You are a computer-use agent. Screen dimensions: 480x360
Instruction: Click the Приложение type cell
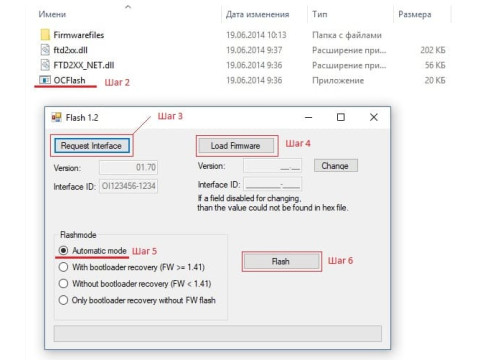pyautogui.click(x=338, y=80)
